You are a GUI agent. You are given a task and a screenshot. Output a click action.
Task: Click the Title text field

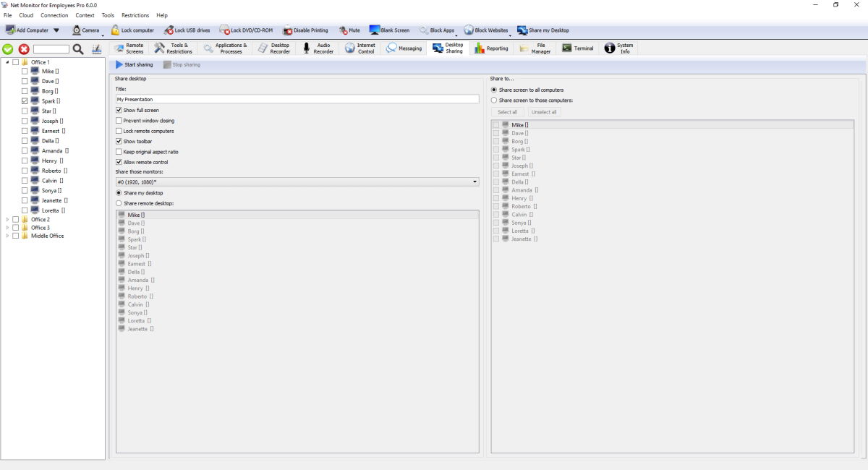click(297, 99)
